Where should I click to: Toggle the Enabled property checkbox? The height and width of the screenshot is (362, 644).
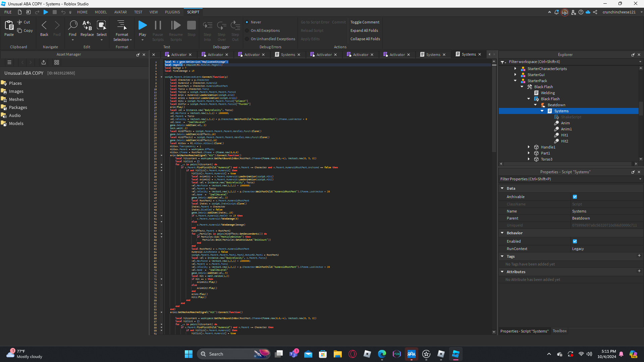tap(575, 241)
